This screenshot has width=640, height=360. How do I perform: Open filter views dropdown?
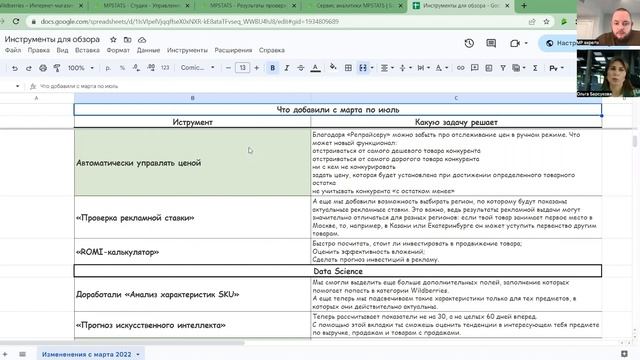pos(519,68)
